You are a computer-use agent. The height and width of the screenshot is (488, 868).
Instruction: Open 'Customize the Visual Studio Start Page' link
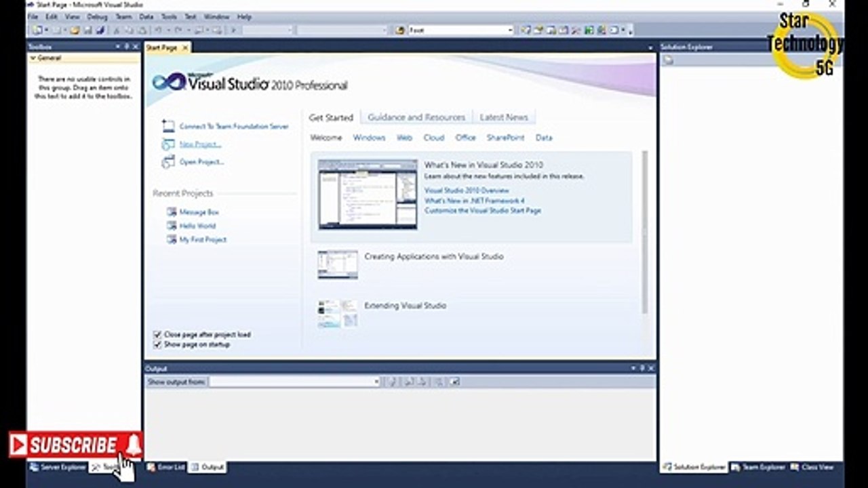[x=483, y=210]
